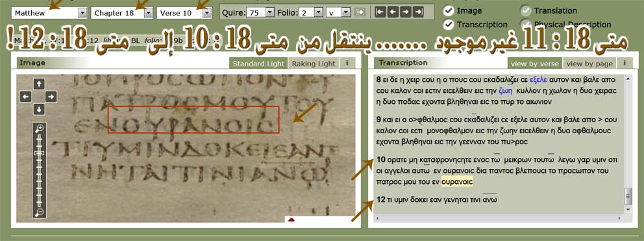Click the highlighted word ουρανοις
This screenshot has height=241, width=644.
click(457, 182)
